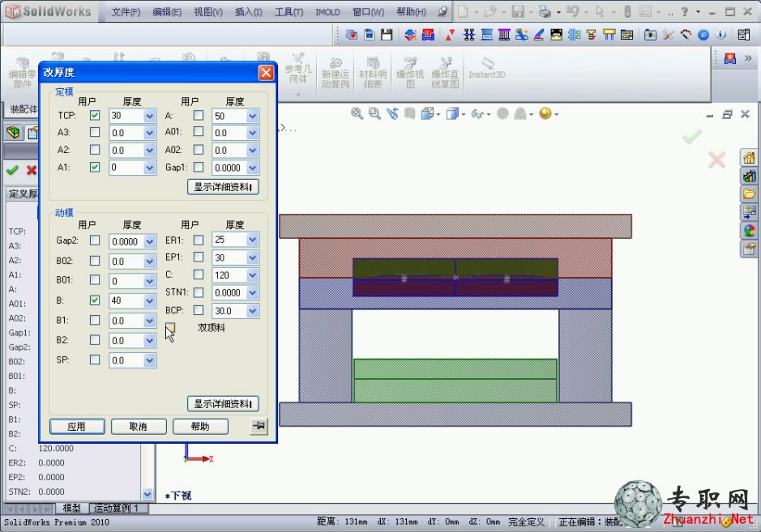Uncheck the B user checkbox

(x=95, y=300)
